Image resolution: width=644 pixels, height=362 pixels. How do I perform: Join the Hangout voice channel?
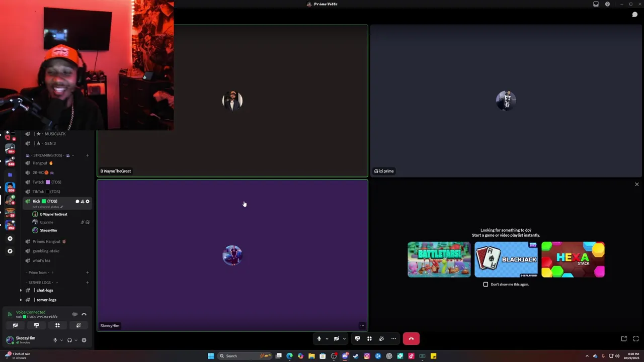[57, 163]
